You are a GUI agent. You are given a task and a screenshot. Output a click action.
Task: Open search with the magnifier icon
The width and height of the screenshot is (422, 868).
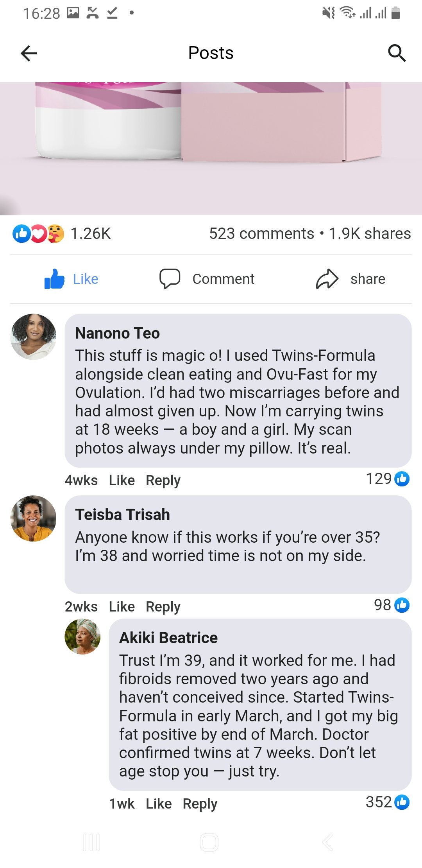(x=397, y=53)
